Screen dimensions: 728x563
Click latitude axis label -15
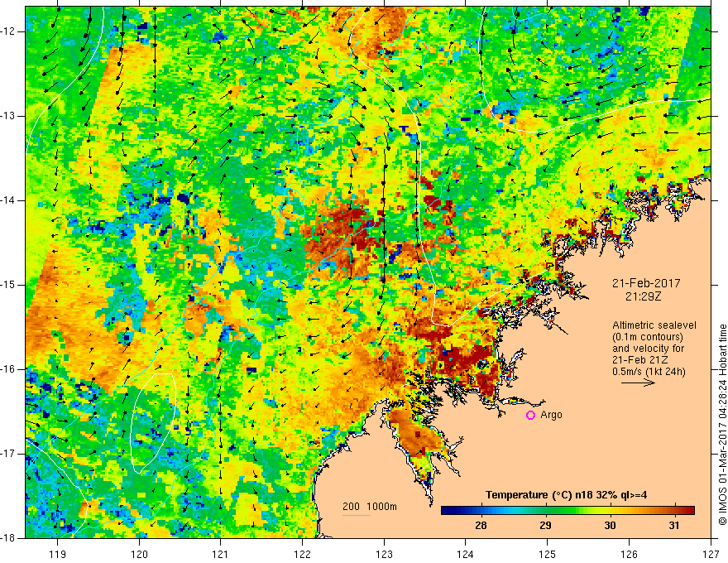(9, 285)
